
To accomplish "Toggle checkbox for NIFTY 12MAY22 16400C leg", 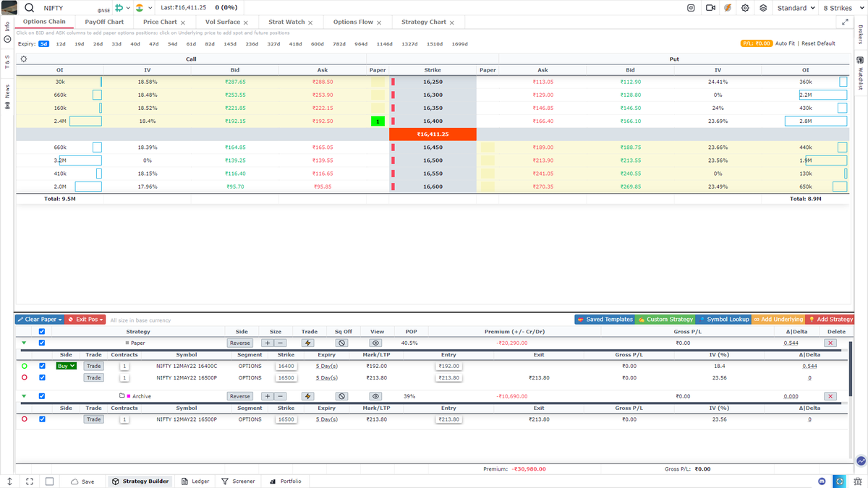I will click(x=42, y=366).
